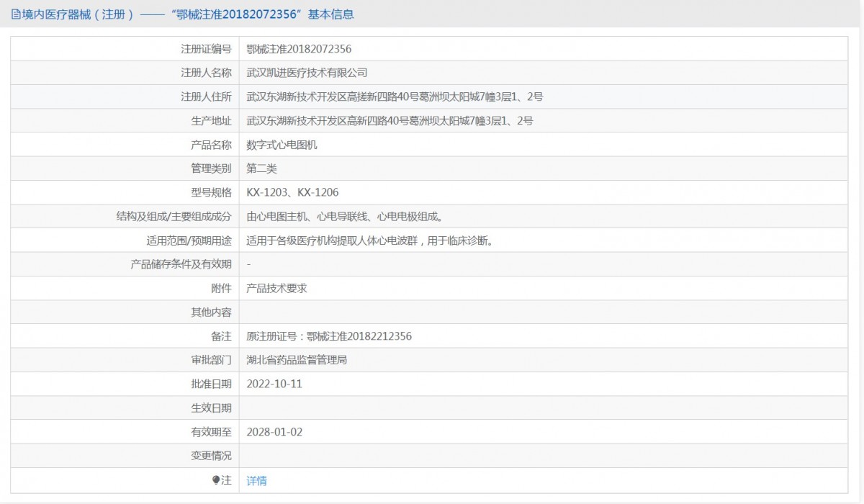Click label 有效期至
Viewport: 864px width, 504px height.
click(x=211, y=432)
